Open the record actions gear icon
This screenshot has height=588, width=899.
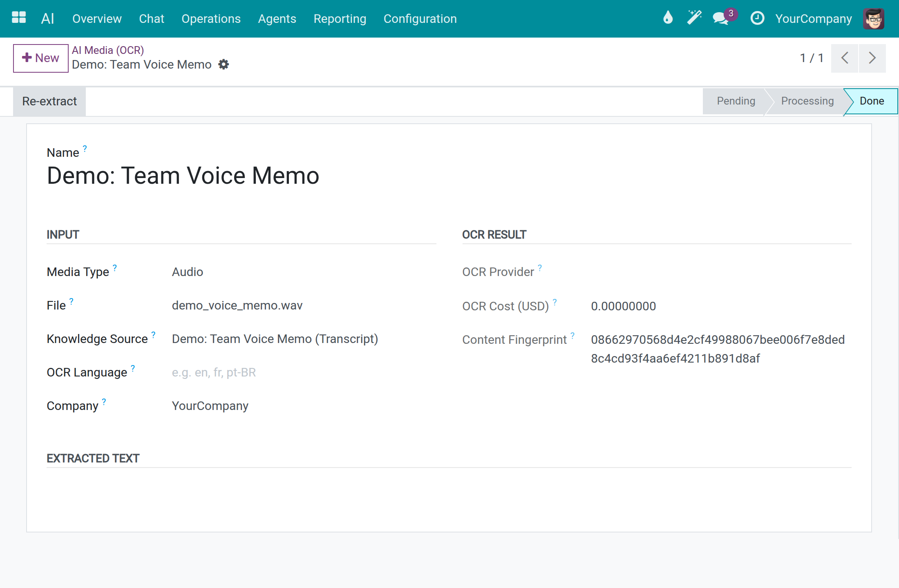tap(224, 65)
